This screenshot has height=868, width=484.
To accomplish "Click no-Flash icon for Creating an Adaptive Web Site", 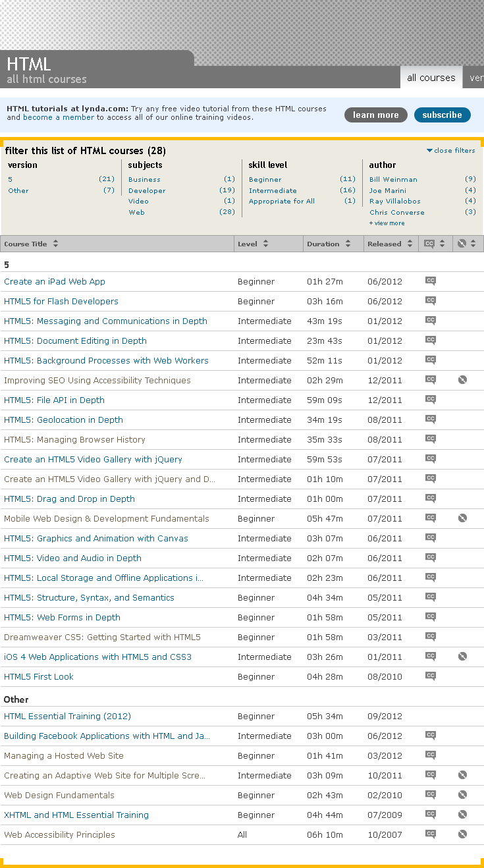I will (462, 774).
